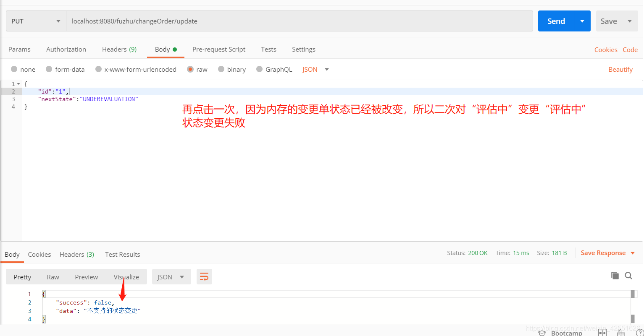Screen dimensions: 644x336
Task: Save the current request
Action: pos(609,21)
